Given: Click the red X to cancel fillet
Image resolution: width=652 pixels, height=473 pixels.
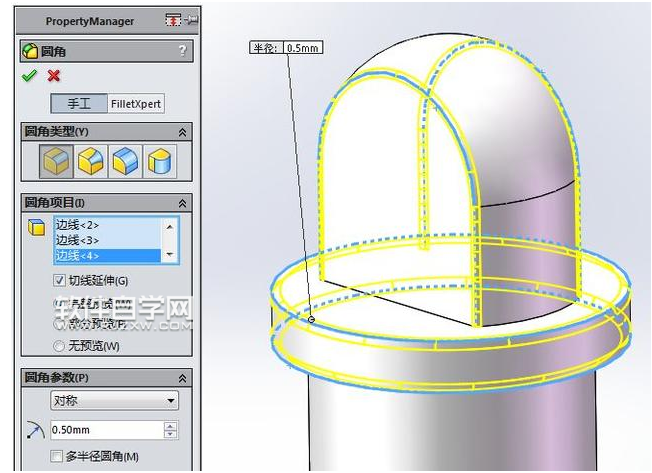Looking at the screenshot, I should (x=54, y=76).
